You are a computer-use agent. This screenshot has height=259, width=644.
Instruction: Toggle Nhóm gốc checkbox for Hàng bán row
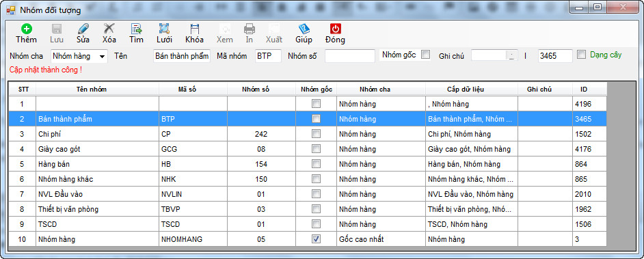coord(316,164)
